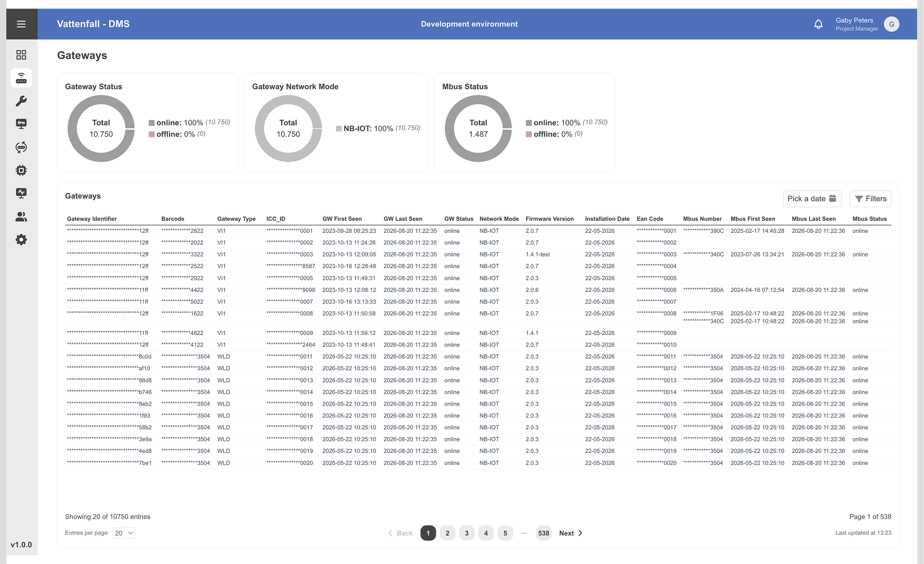924x564 pixels.
Task: Open the Filters panel
Action: coord(870,199)
